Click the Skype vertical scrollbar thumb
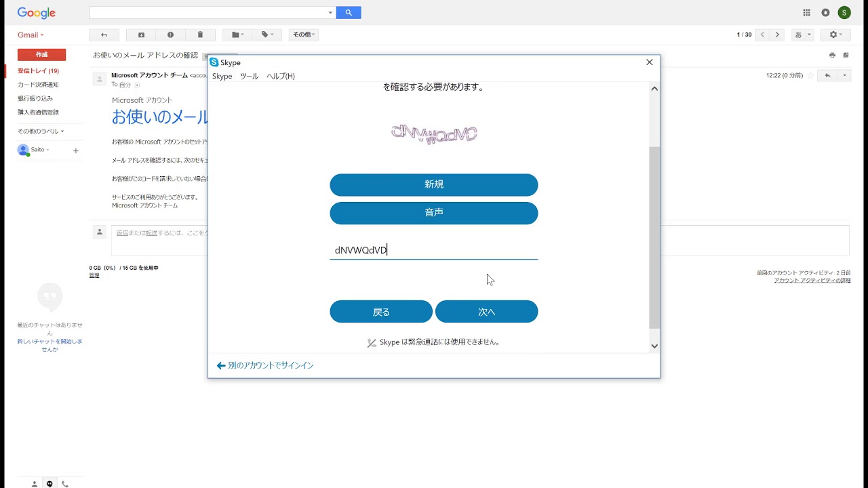Viewport: 868px width, 488px height. click(x=654, y=238)
